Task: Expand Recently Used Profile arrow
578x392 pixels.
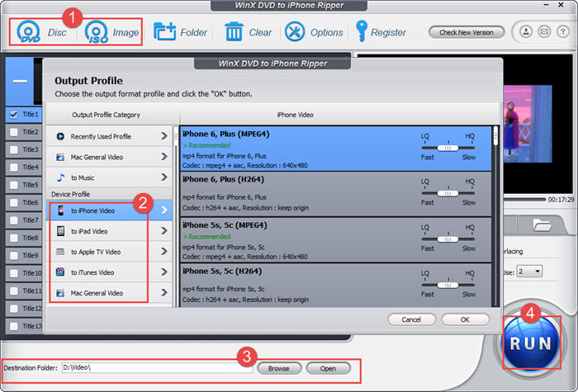Action: (x=164, y=136)
